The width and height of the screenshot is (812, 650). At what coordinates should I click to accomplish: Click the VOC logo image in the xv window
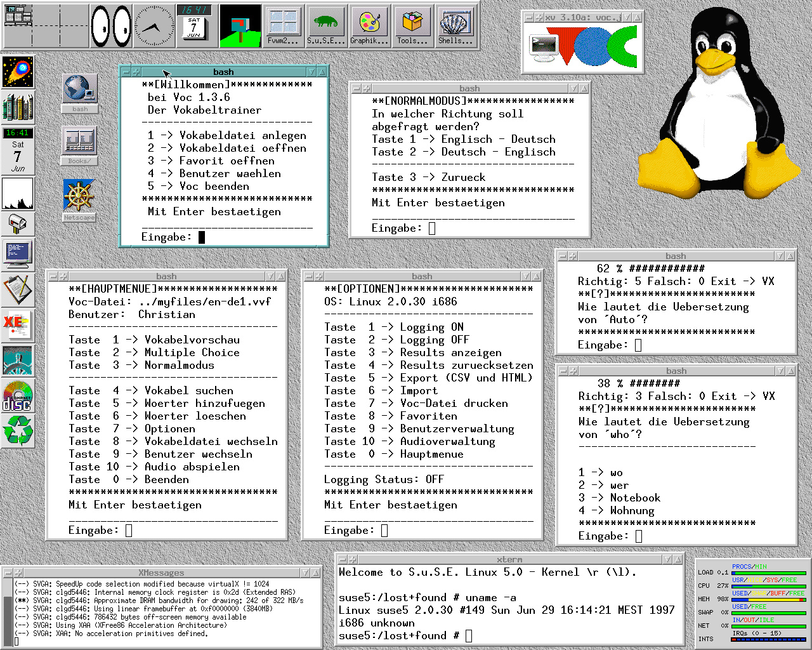pyautogui.click(x=582, y=48)
